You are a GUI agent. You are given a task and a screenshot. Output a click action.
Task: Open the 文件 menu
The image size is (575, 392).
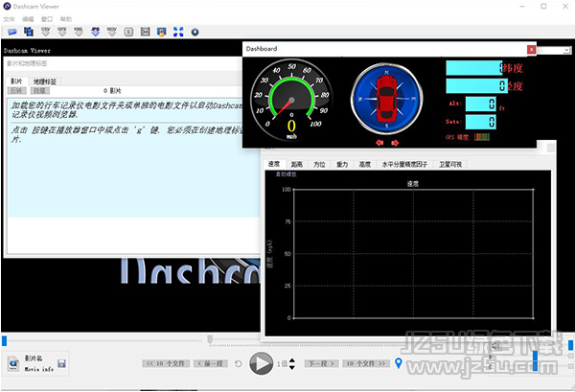(10, 19)
